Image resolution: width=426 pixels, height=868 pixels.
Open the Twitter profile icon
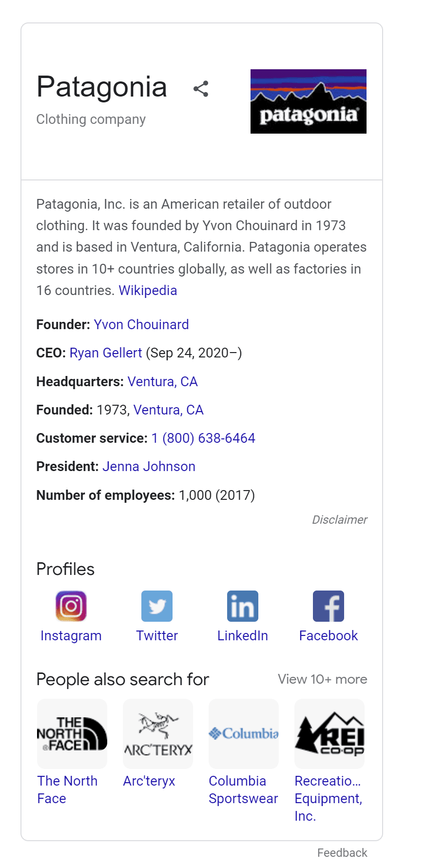point(157,606)
